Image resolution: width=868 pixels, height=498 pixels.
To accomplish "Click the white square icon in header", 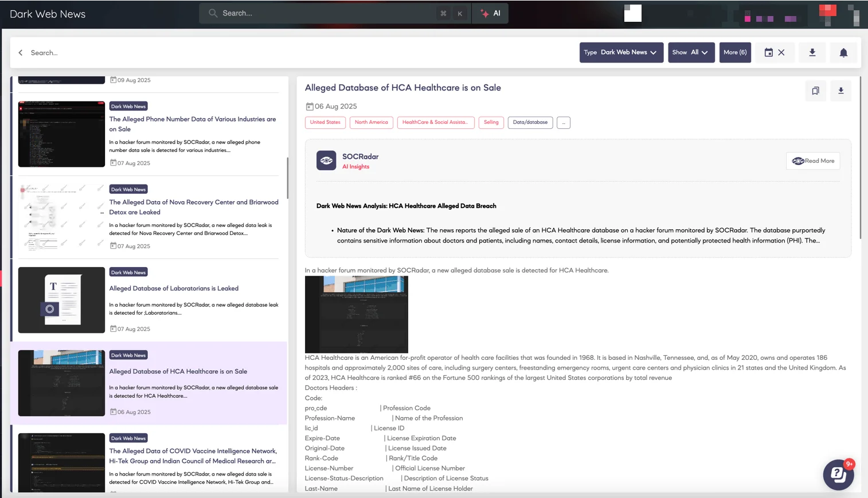I will tap(633, 13).
